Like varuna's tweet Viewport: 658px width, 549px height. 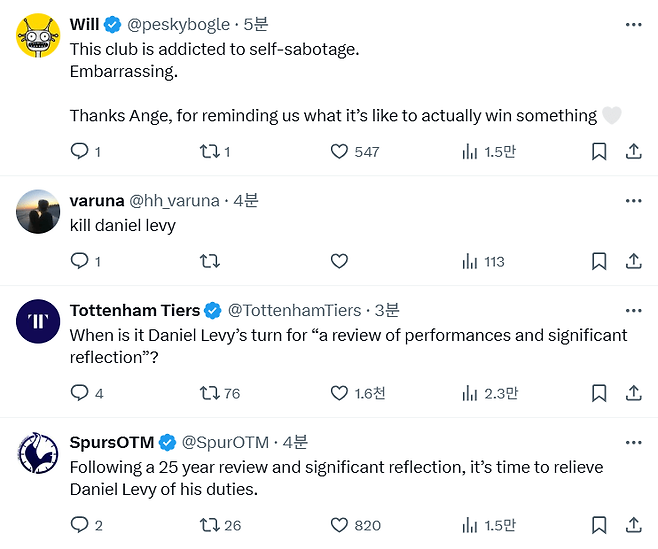point(339,261)
